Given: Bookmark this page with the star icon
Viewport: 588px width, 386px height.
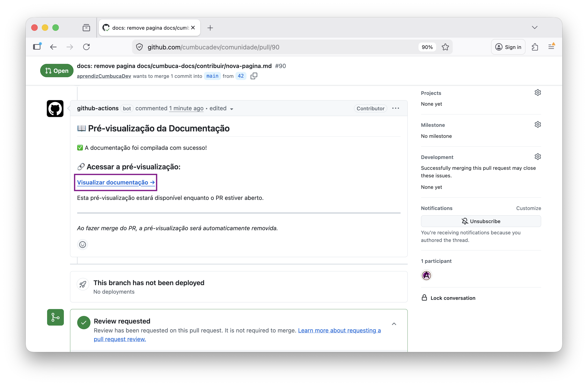Looking at the screenshot, I should (445, 47).
